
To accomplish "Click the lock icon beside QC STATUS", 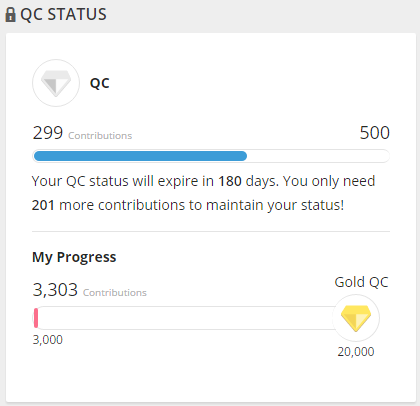I will pyautogui.click(x=10, y=15).
